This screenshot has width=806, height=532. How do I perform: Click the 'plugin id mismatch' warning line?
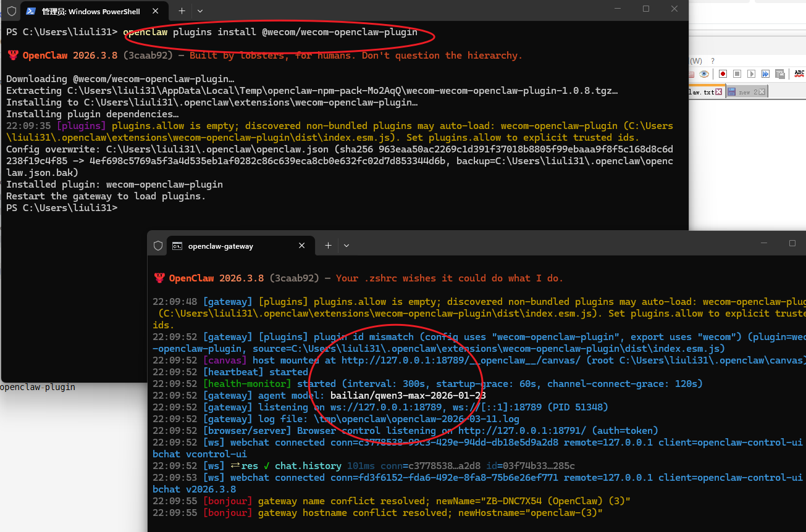click(479, 343)
